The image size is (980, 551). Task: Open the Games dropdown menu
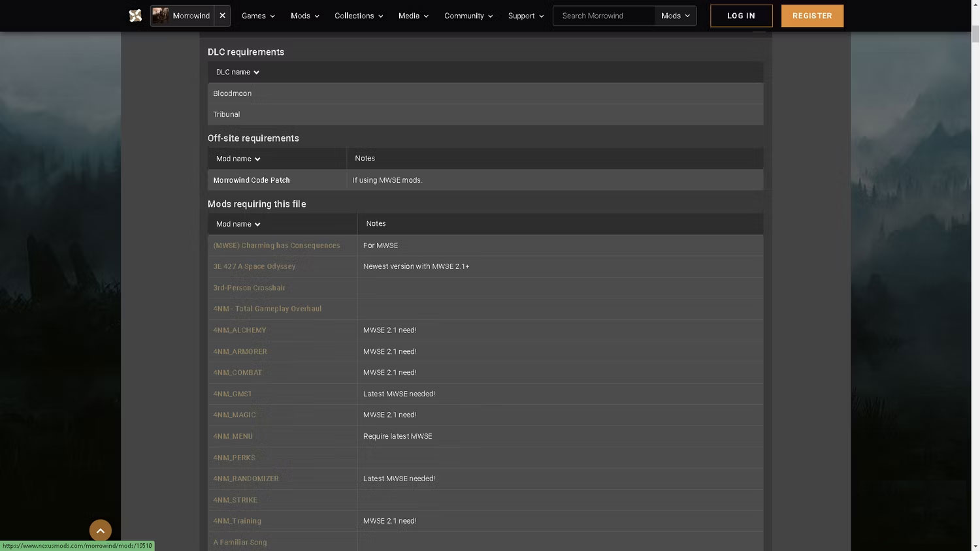(257, 16)
